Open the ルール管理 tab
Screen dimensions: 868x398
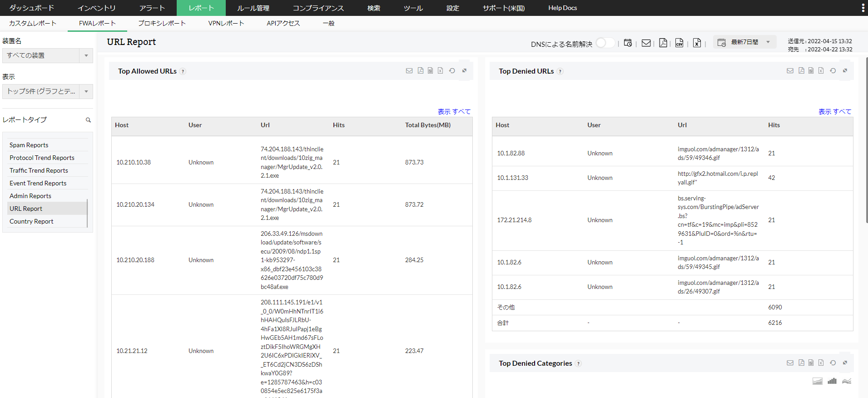click(x=253, y=8)
